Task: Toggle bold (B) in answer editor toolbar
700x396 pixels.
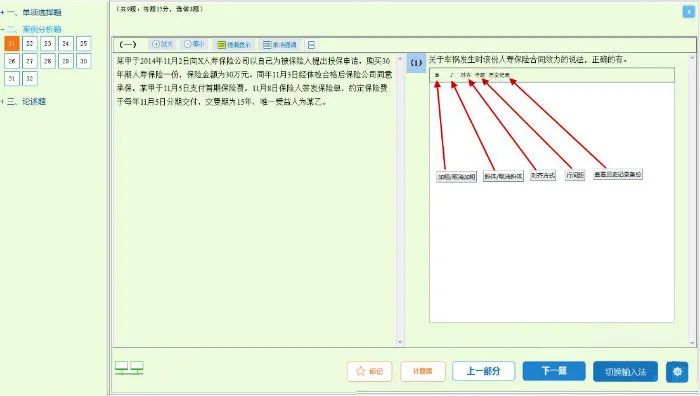Action: click(x=437, y=75)
